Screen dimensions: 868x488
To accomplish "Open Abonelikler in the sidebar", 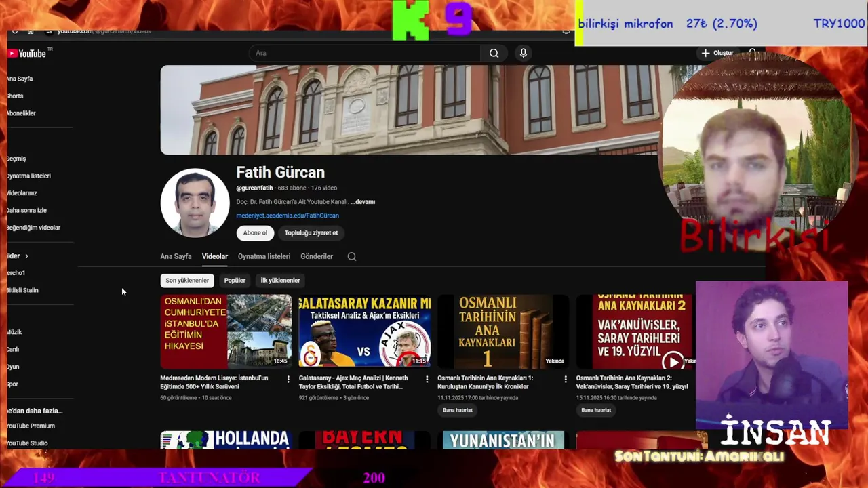I will 22,113.
